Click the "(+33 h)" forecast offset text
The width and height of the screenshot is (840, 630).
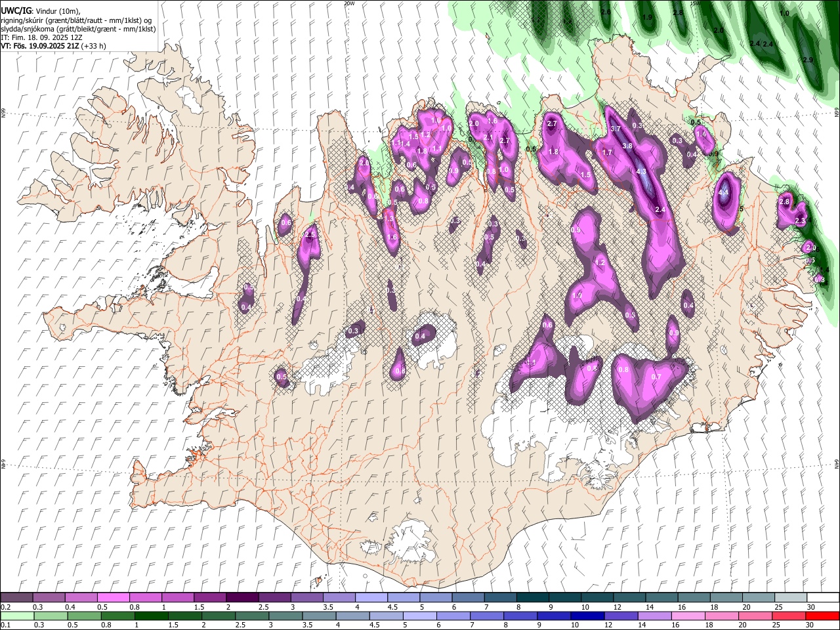point(92,47)
